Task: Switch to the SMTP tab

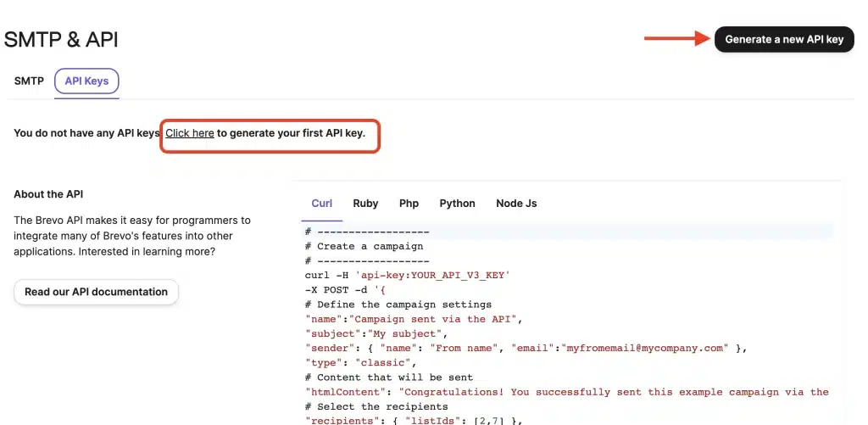Action: click(x=29, y=81)
